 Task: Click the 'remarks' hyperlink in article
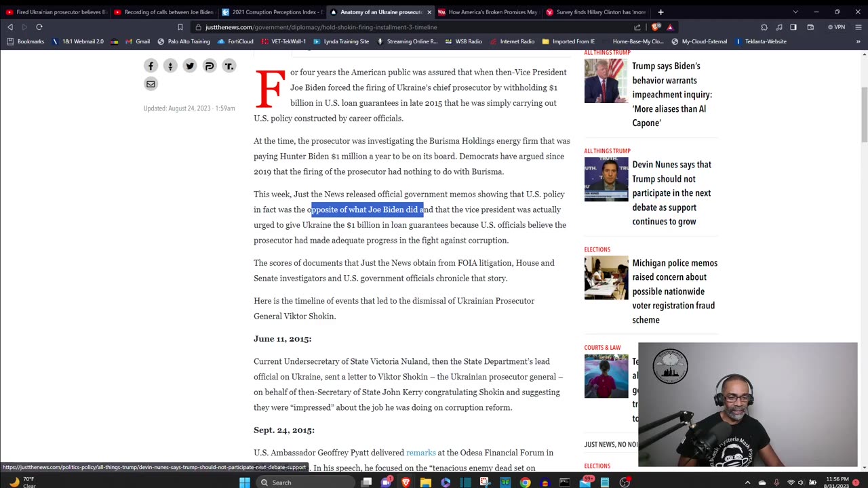420,453
